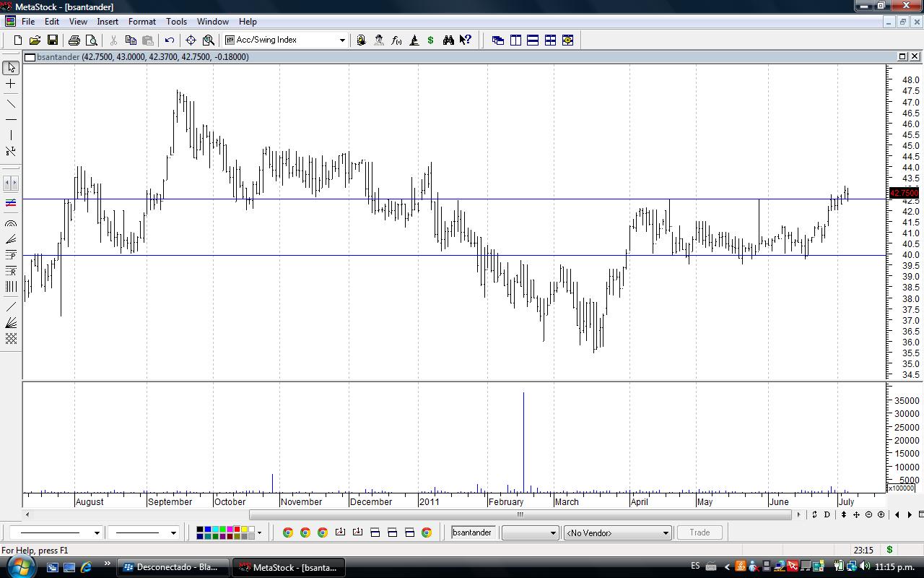Open the first line style dropdown
The image size is (924, 578).
96,533
